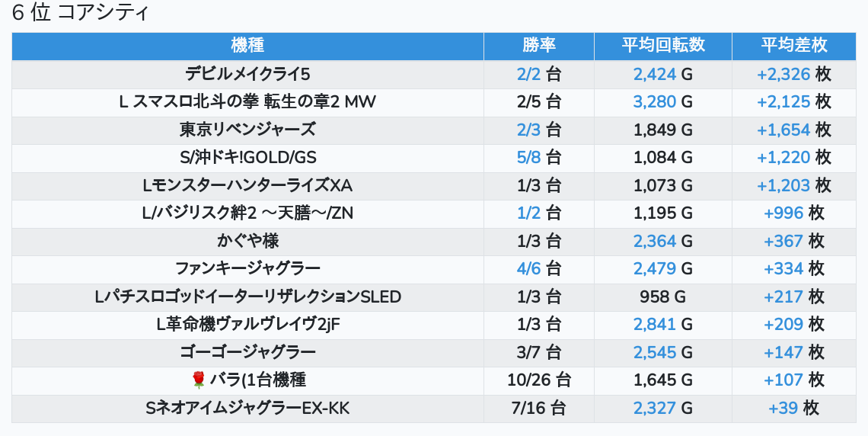Open the ファンキージャグラー entry

[x=247, y=269]
